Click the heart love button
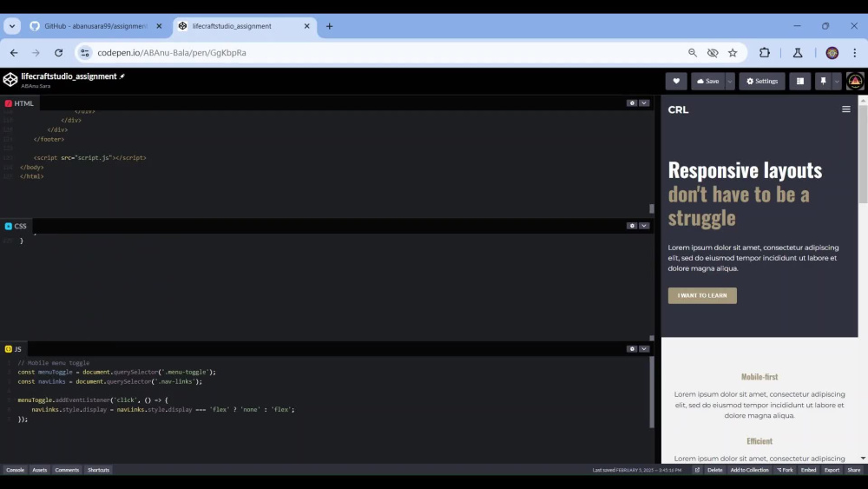Viewport: 868px width, 489px height. [676, 81]
